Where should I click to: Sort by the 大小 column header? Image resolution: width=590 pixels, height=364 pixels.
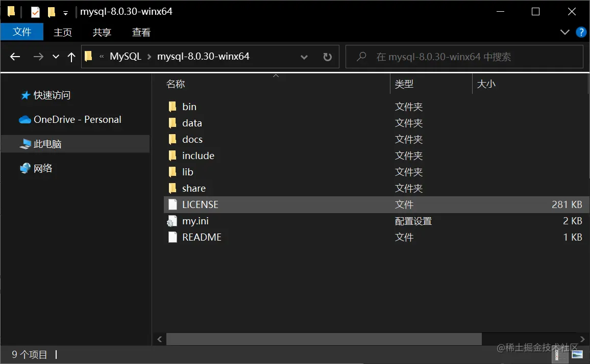tap(530, 84)
